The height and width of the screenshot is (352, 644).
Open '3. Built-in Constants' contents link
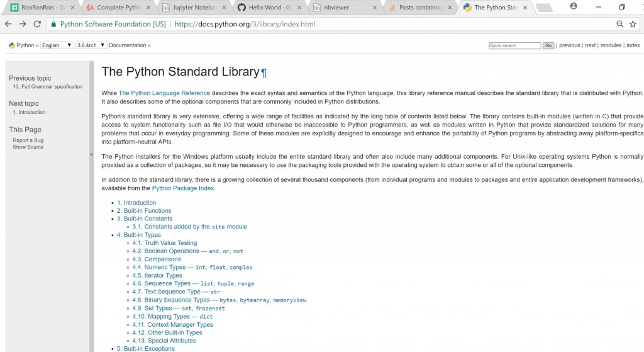click(145, 219)
